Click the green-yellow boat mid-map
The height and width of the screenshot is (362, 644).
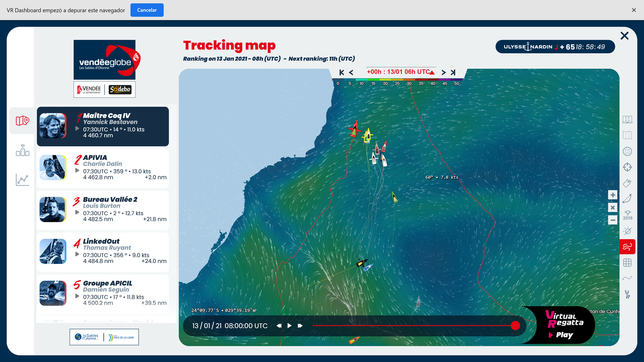pyautogui.click(x=395, y=197)
